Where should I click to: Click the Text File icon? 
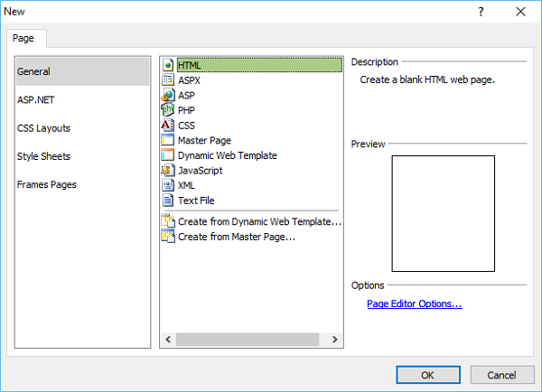(x=167, y=201)
